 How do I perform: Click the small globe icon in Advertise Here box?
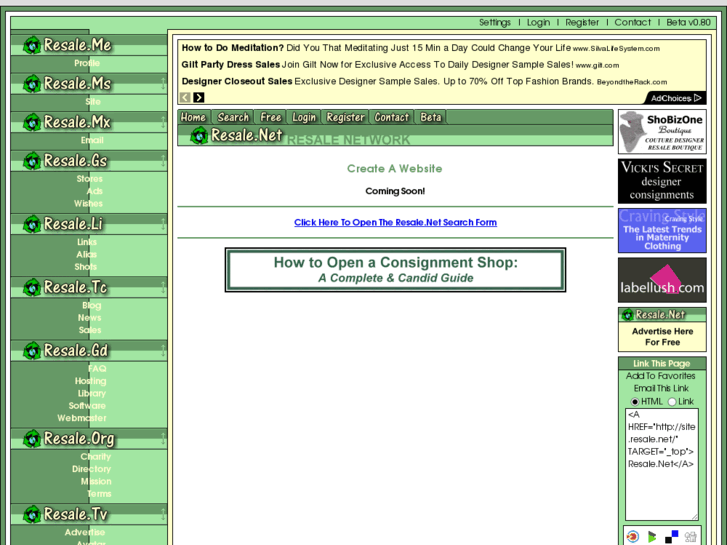(x=628, y=315)
